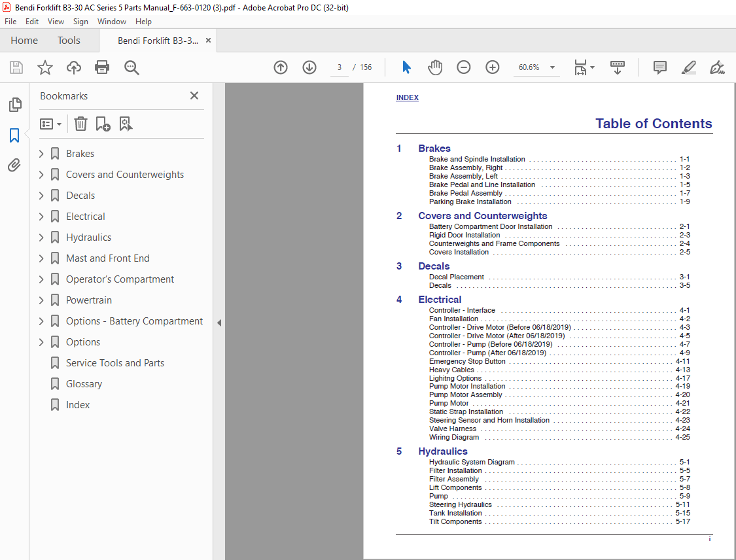Click the page number input field
Image resolution: width=736 pixels, height=560 pixels.
tap(340, 67)
